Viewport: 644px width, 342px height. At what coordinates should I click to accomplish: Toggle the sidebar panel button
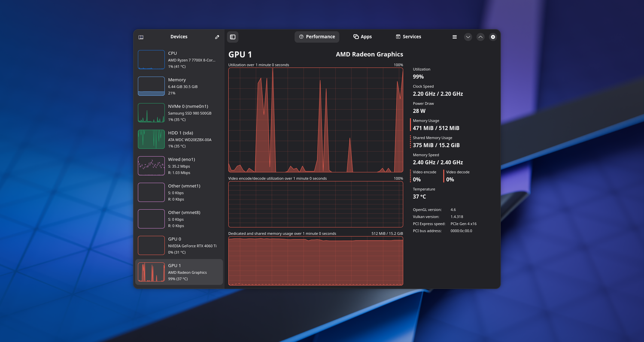click(x=233, y=37)
